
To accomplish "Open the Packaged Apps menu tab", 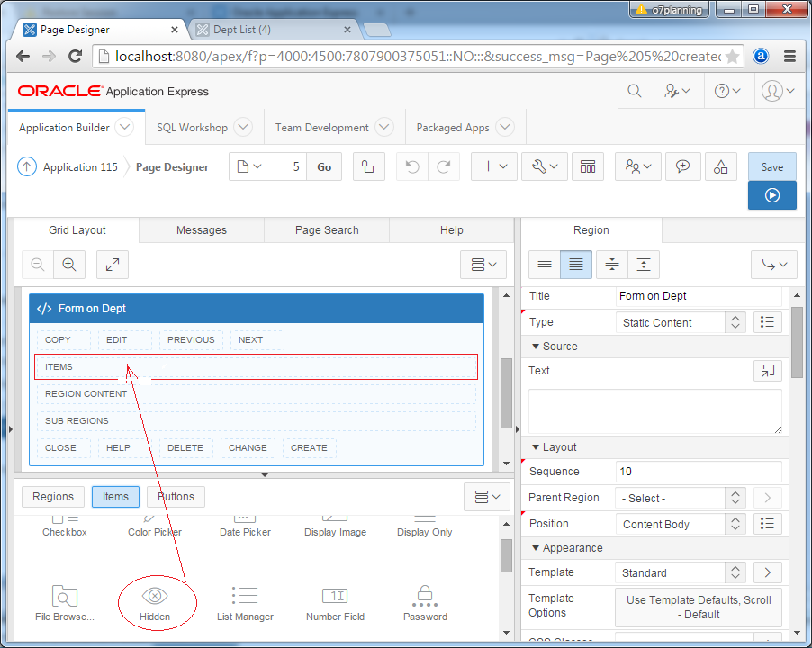I will [x=465, y=127].
